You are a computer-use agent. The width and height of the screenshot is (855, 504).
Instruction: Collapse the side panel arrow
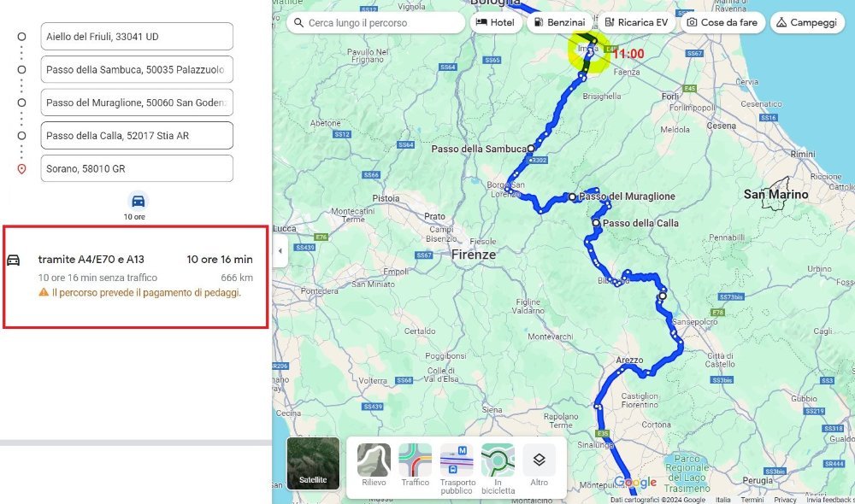(280, 251)
